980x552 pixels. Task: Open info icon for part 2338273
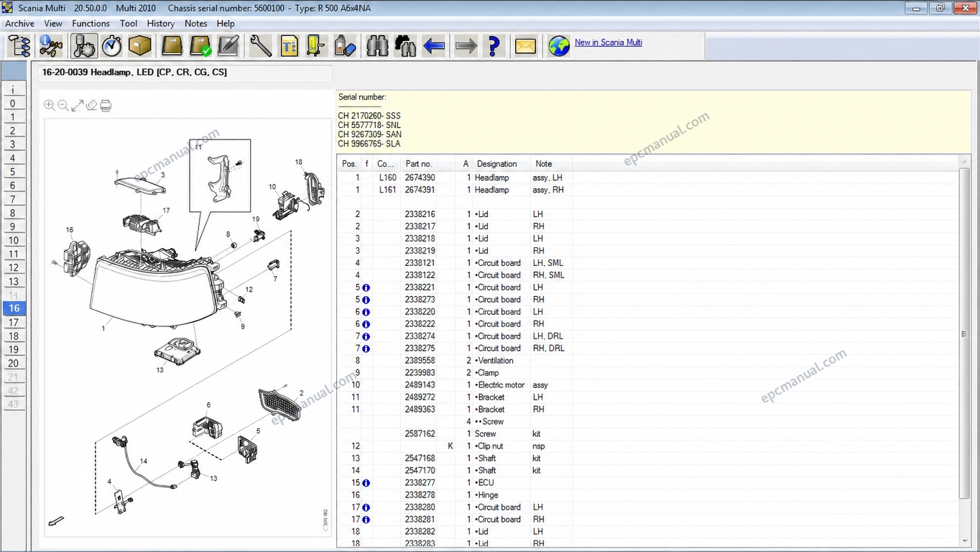[x=366, y=300]
